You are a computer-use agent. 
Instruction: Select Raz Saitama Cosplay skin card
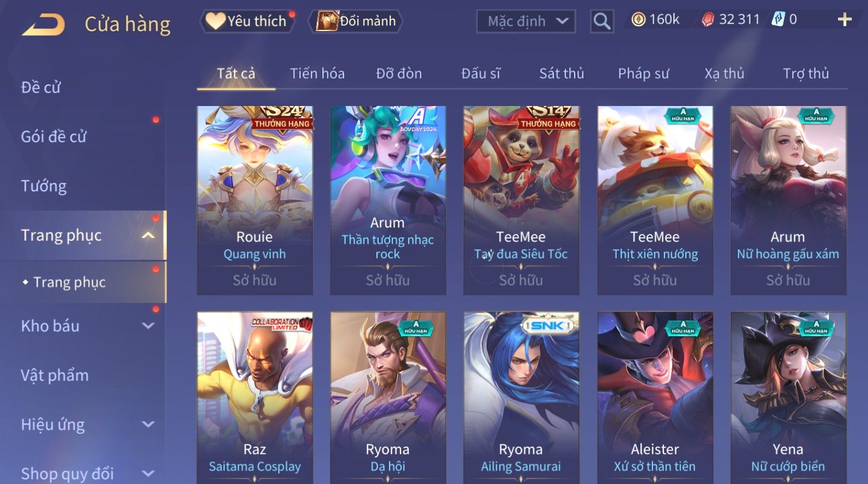click(x=255, y=398)
